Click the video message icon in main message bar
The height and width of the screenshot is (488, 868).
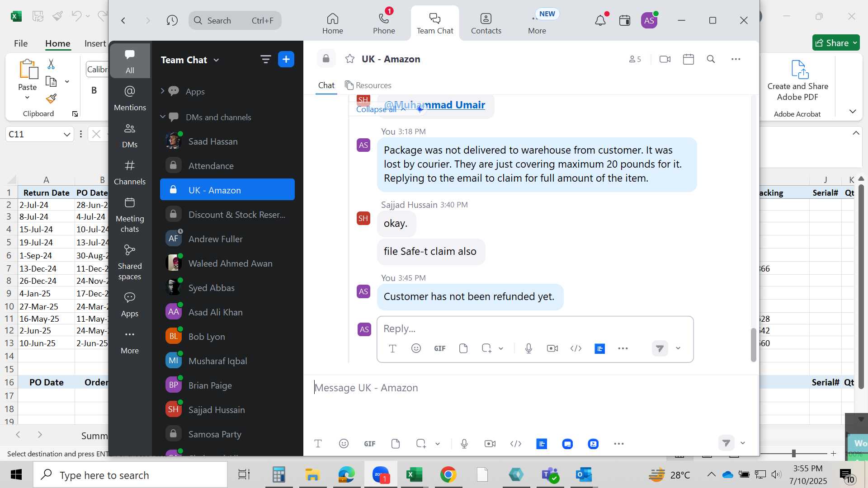[490, 443]
